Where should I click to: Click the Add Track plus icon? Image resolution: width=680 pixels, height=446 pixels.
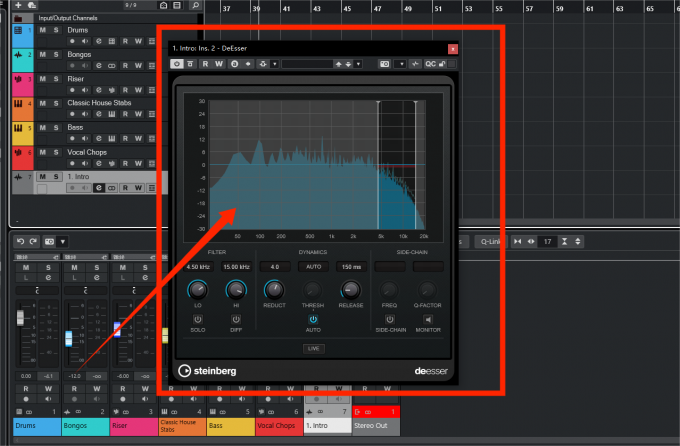[18, 5]
